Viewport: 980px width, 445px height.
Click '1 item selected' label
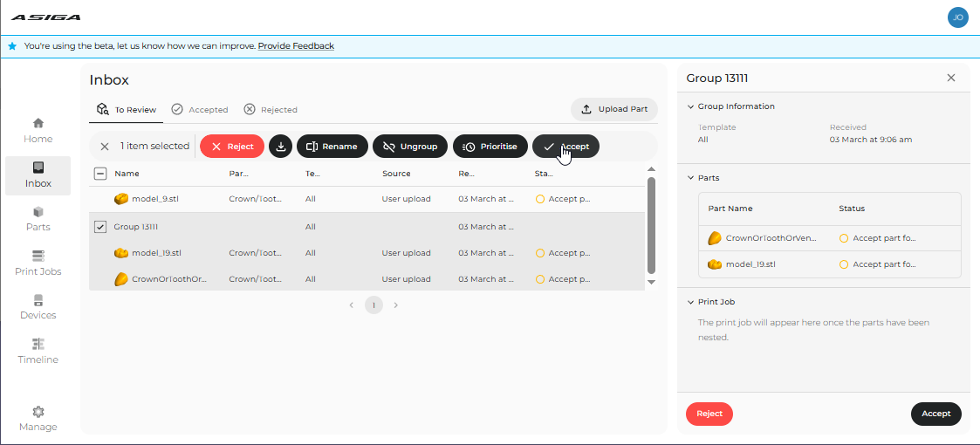[x=155, y=147]
